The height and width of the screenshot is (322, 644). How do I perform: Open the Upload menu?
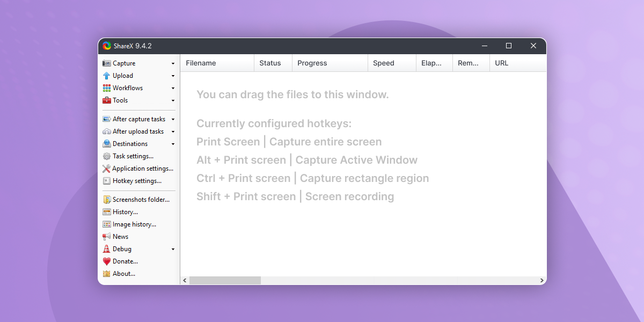tap(139, 76)
